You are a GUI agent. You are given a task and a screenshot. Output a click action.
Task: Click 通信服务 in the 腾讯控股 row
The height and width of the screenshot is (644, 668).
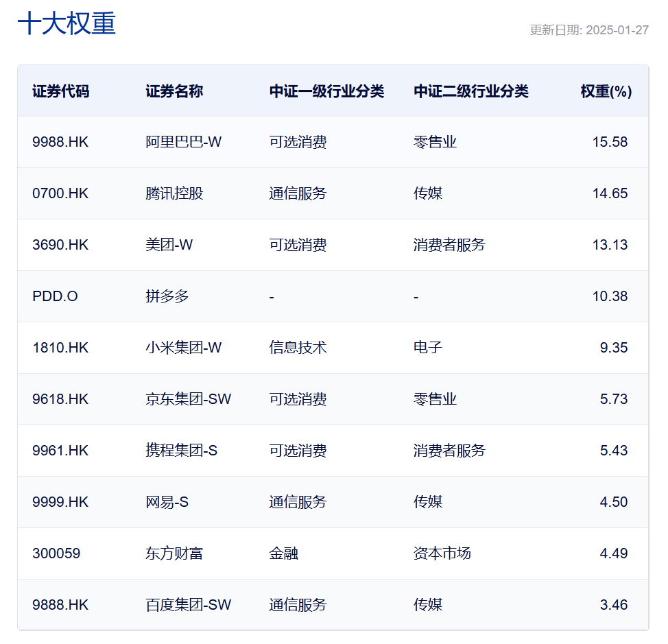pos(298,193)
